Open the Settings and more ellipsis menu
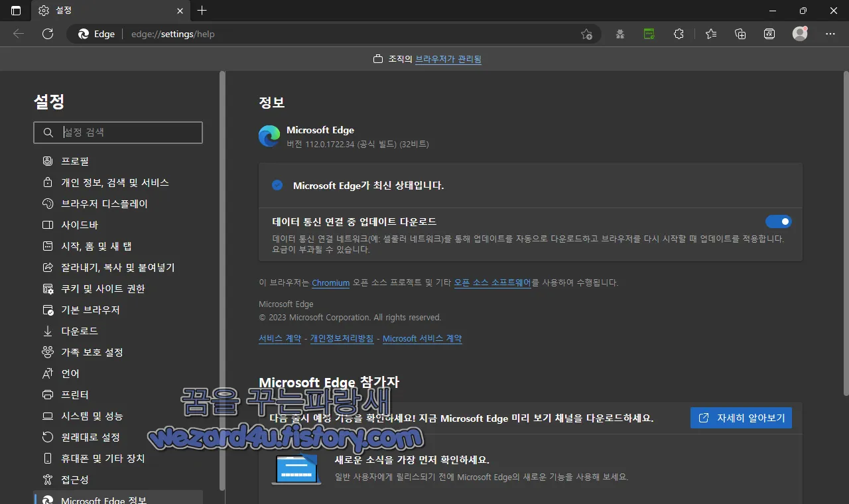The width and height of the screenshot is (849, 504). point(830,34)
